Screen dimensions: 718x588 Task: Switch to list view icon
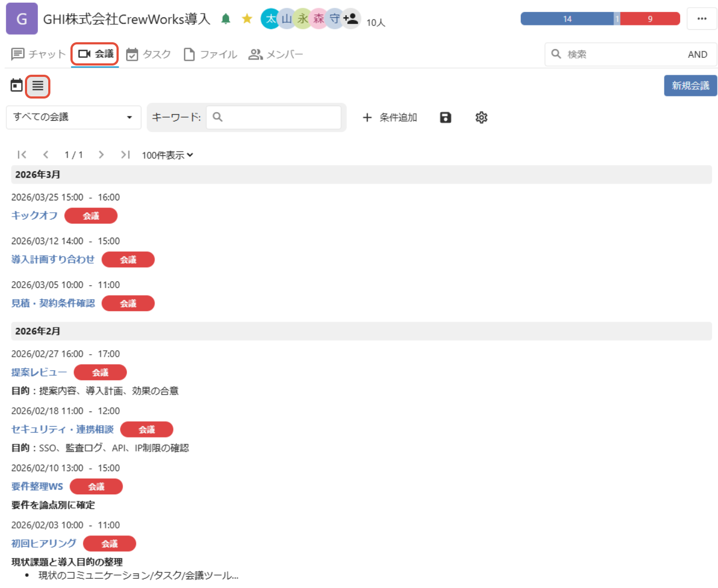pyautogui.click(x=38, y=86)
